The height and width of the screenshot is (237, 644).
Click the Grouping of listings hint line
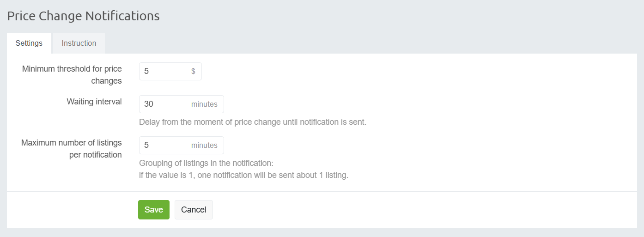pos(206,164)
